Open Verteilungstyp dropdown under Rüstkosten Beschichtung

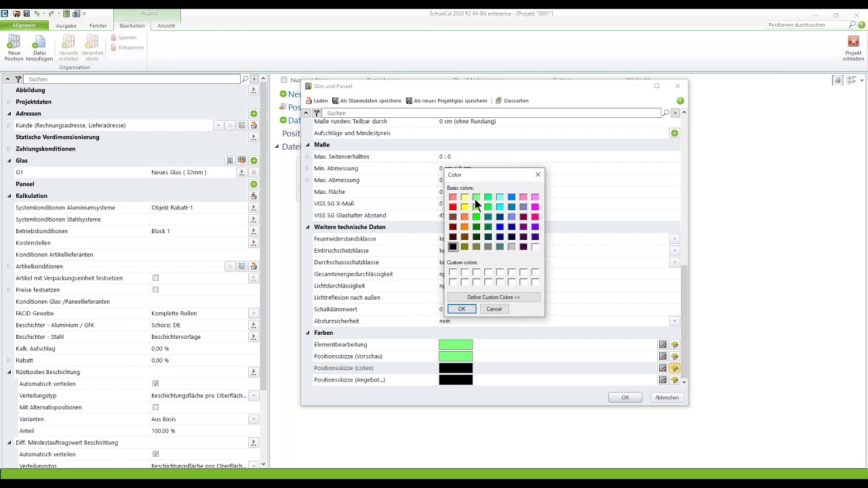click(x=254, y=396)
